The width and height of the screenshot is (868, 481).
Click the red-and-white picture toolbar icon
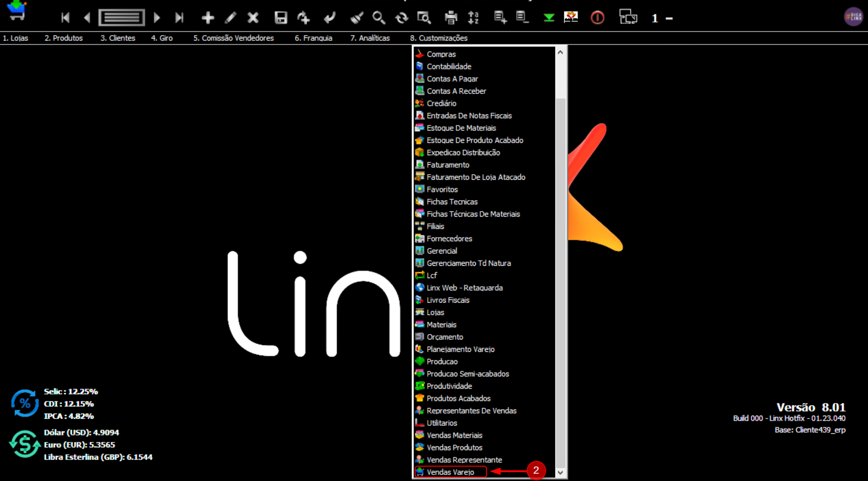point(571,17)
